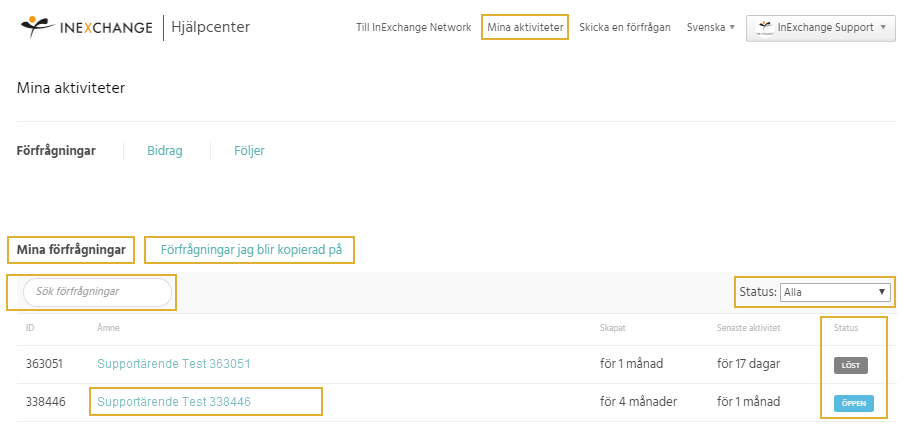The width and height of the screenshot is (913, 426).
Task: Open Supportärende Test 363051 request
Action: click(x=174, y=364)
